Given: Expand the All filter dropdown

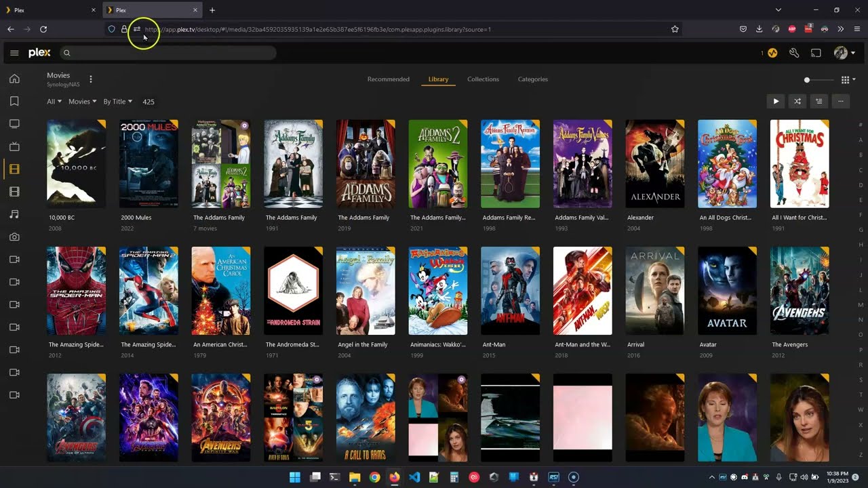Looking at the screenshot, I should (54, 102).
